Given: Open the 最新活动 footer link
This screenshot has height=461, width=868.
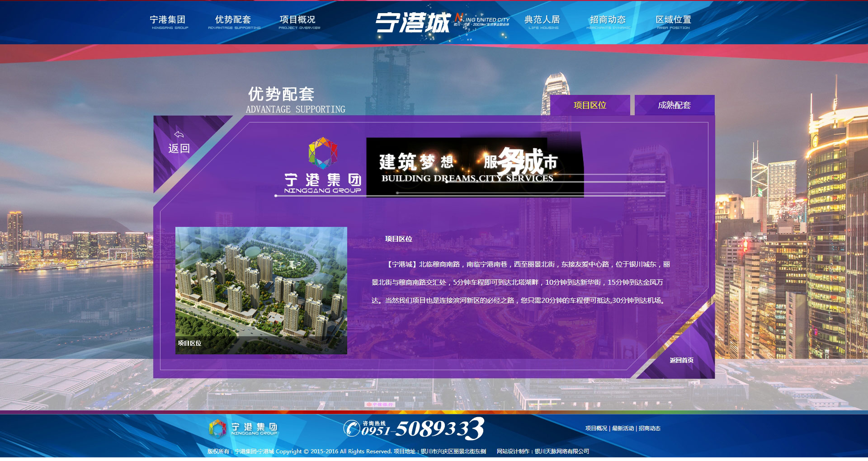Looking at the screenshot, I should click(623, 428).
